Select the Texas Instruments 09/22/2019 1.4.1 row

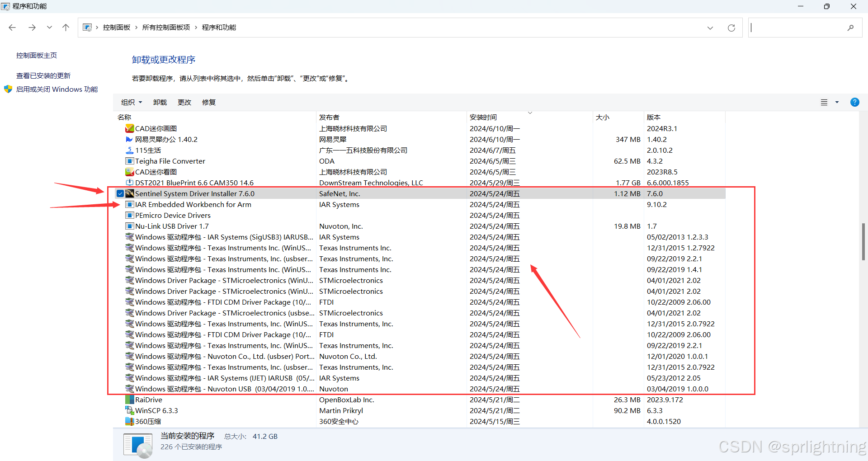click(421, 269)
